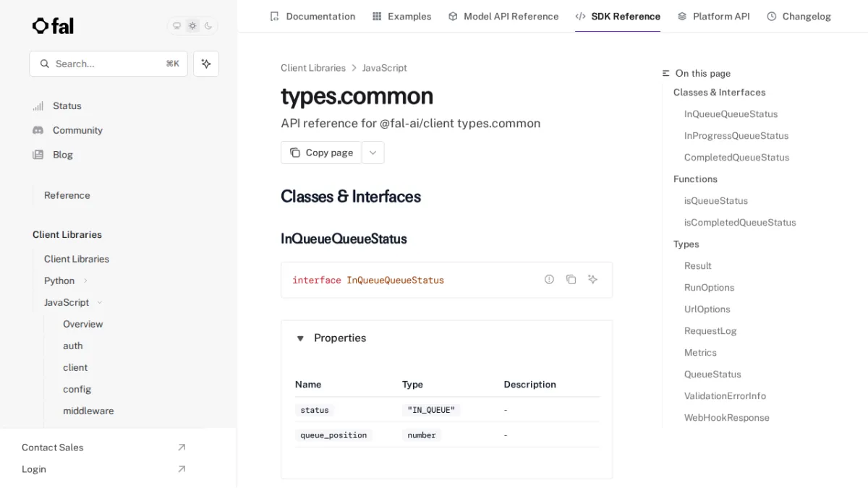Click the Changelog clock icon
This screenshot has width=868, height=488.
pyautogui.click(x=772, y=16)
